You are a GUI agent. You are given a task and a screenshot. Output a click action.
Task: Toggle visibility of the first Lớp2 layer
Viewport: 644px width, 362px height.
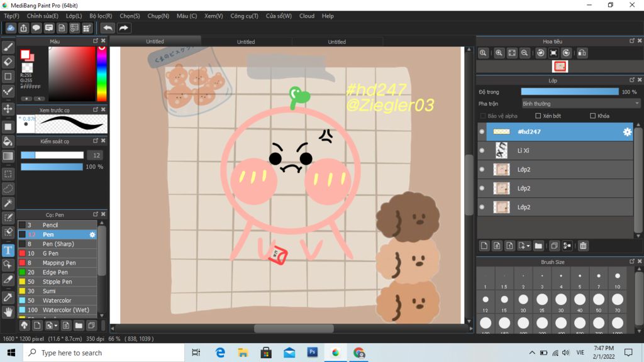[482, 170]
